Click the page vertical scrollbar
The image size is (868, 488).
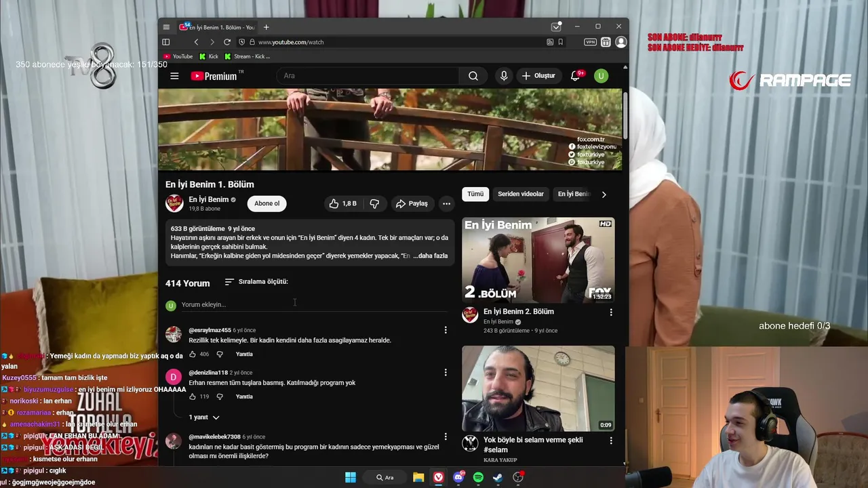pyautogui.click(x=625, y=115)
